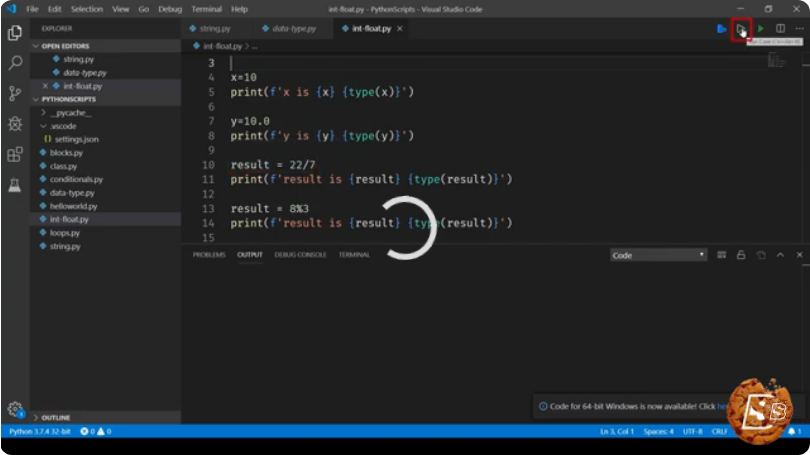Close the output panel
Image resolution: width=810 pixels, height=455 pixels.
point(799,255)
